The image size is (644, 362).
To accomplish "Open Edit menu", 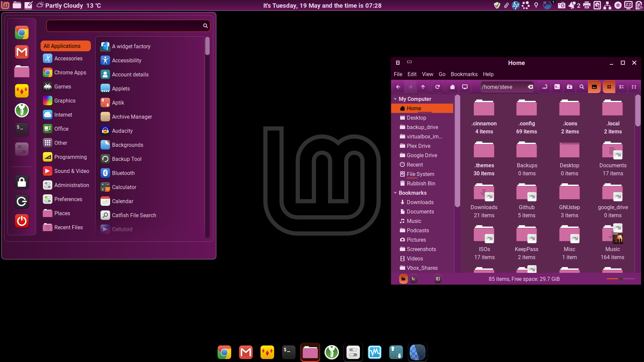I will (412, 74).
